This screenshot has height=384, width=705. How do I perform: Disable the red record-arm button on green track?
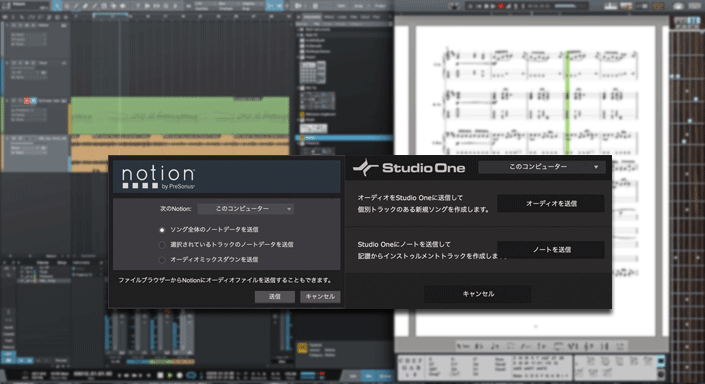point(27,101)
